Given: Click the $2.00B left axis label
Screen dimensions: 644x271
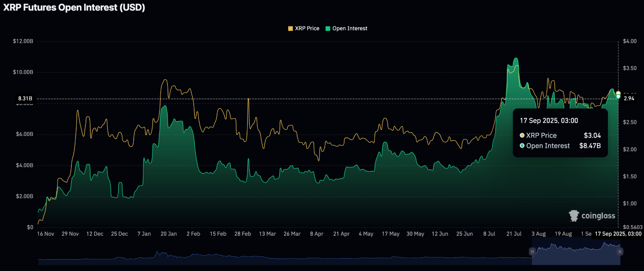Looking at the screenshot, I should coord(24,196).
